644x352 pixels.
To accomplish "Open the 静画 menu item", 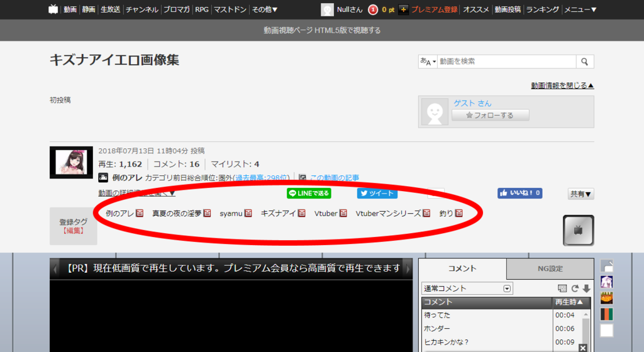I will click(x=88, y=9).
